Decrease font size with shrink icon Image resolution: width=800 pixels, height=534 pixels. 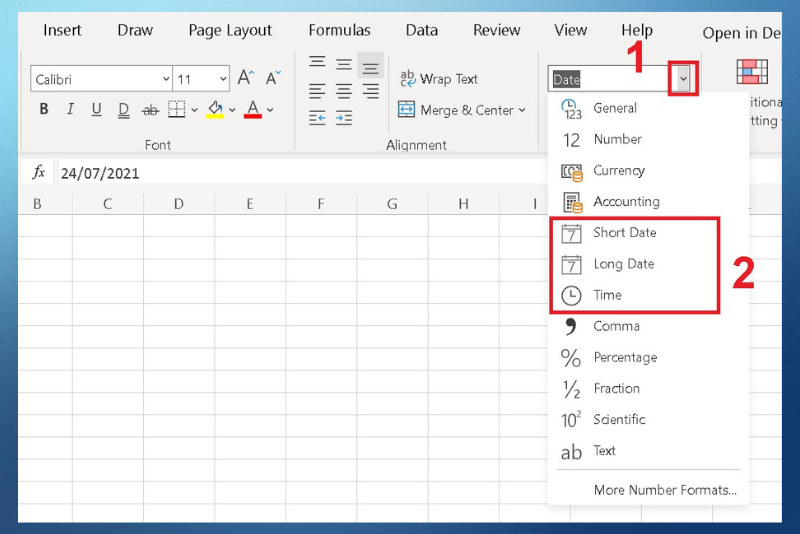click(273, 78)
